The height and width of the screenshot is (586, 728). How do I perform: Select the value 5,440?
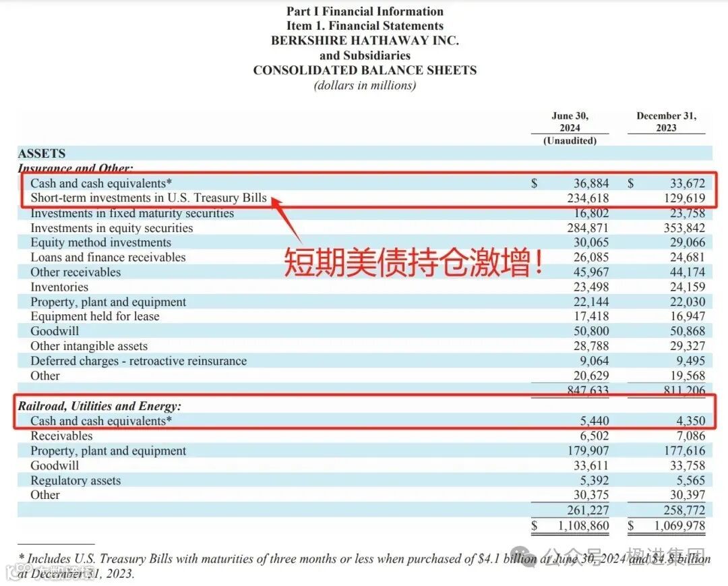coord(595,421)
